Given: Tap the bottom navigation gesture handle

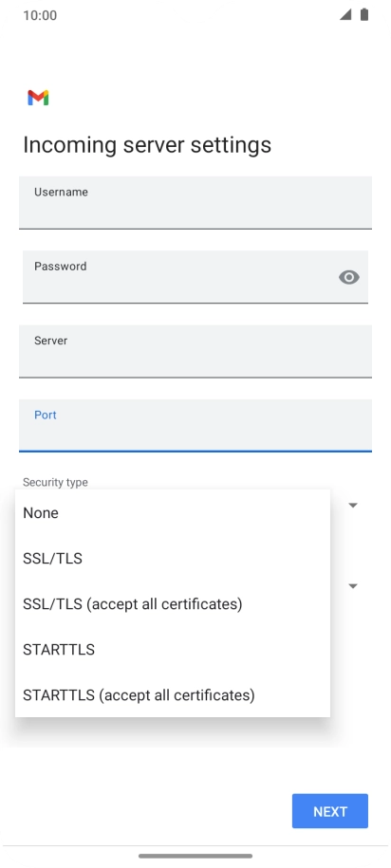Looking at the screenshot, I should [195, 856].
